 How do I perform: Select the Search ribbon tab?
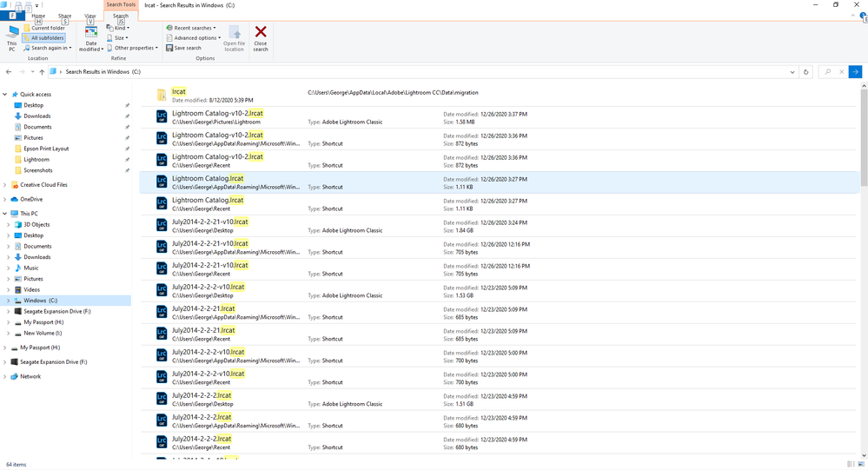[121, 16]
